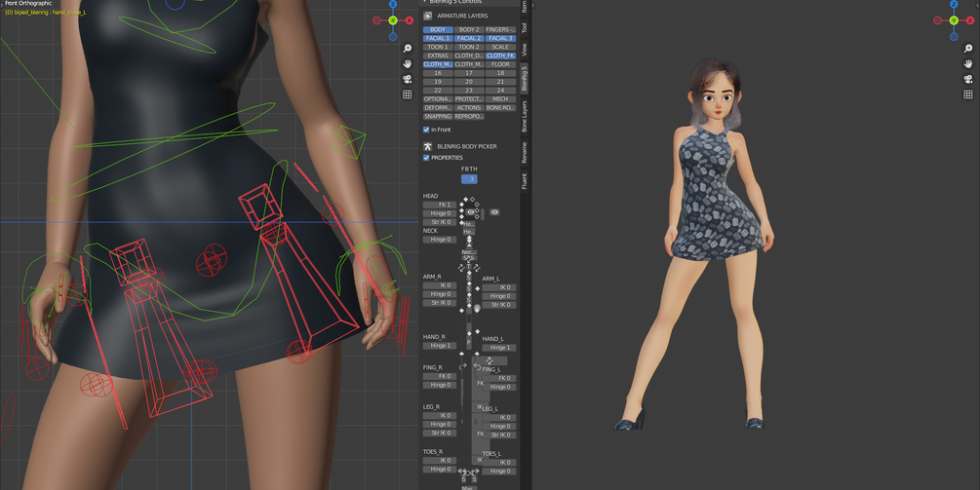
Task: Uncheck the In Front checkbox
Action: (x=426, y=130)
